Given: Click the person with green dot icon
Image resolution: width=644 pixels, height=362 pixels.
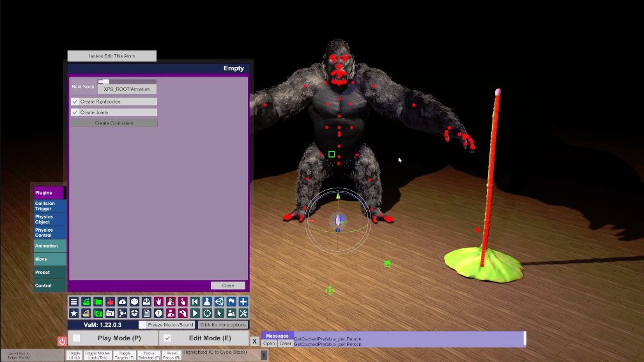Looking at the screenshot, I should point(171,301).
